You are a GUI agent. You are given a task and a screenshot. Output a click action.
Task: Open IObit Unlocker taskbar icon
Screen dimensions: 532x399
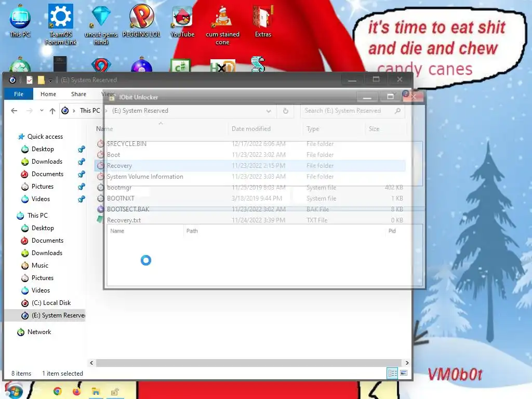coord(115,392)
